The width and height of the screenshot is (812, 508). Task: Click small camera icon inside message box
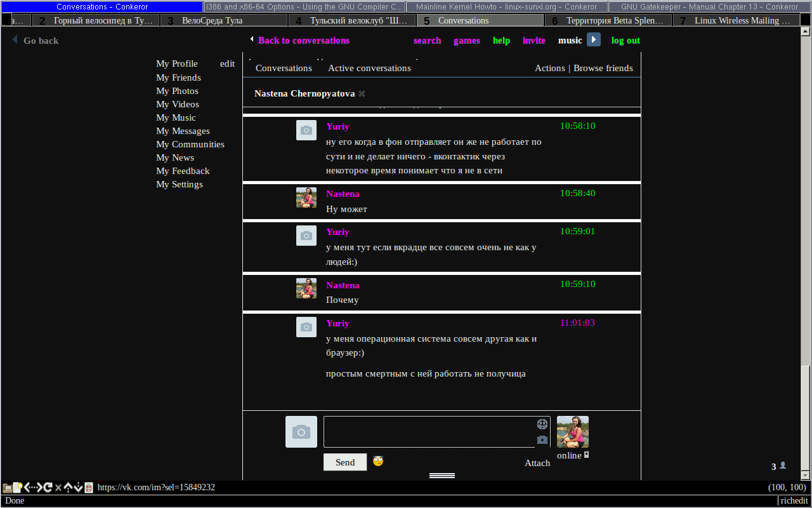pos(542,440)
